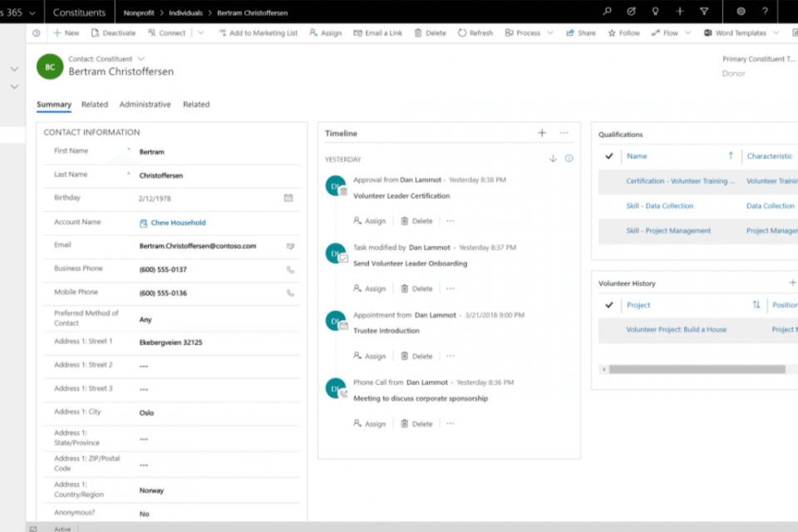Add a new Timeline activity with plus icon

click(542, 133)
